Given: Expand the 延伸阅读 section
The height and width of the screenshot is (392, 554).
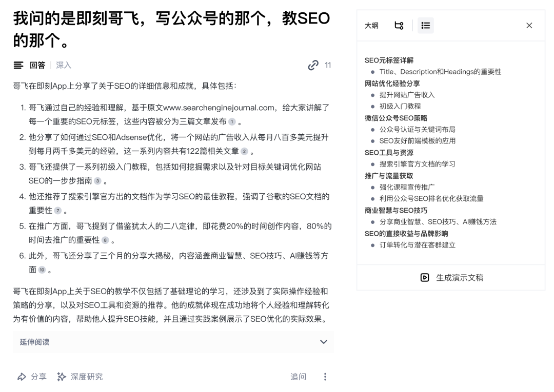Looking at the screenshot, I should click(173, 342).
